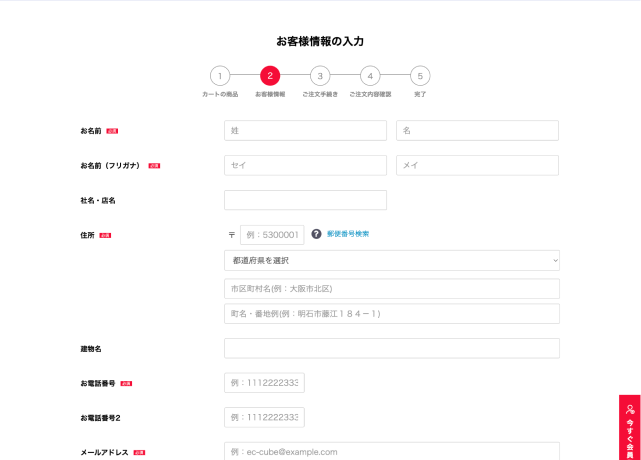Focus the 姓 last name field
The width and height of the screenshot is (641, 460).
305,131
